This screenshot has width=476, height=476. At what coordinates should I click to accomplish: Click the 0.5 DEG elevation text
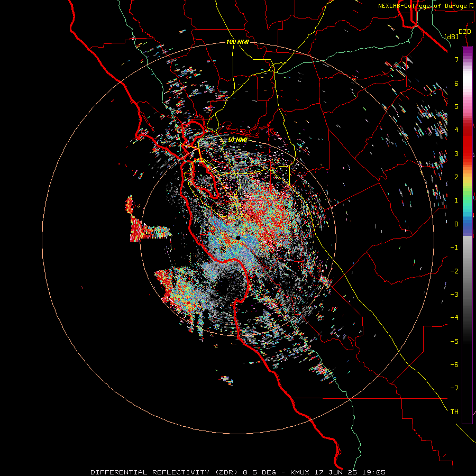click(x=260, y=472)
